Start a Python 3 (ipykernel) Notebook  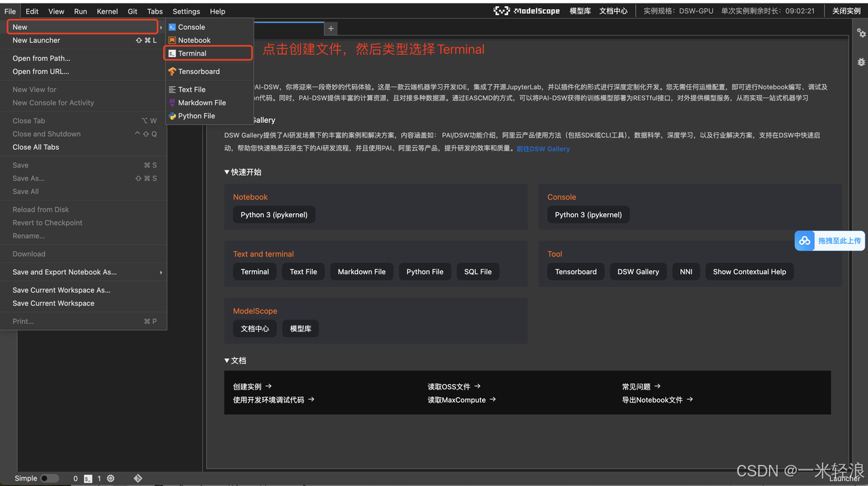point(274,214)
